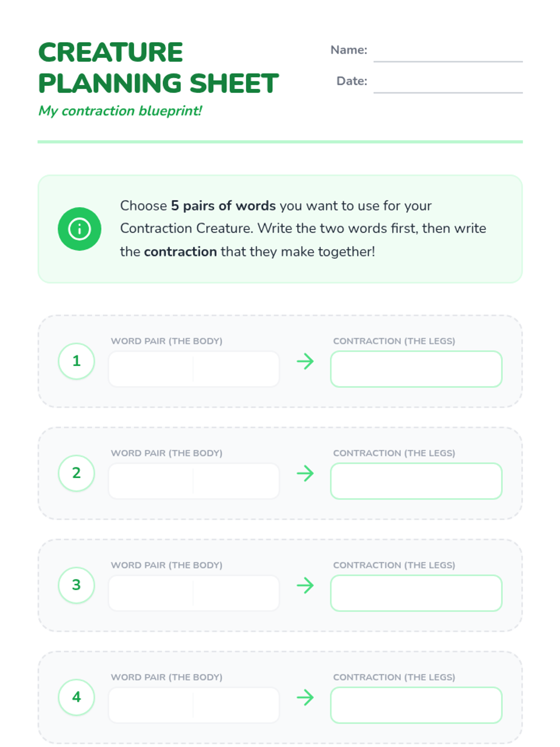Click row 3 word pair box
The height and width of the screenshot is (747, 560).
coord(194,593)
